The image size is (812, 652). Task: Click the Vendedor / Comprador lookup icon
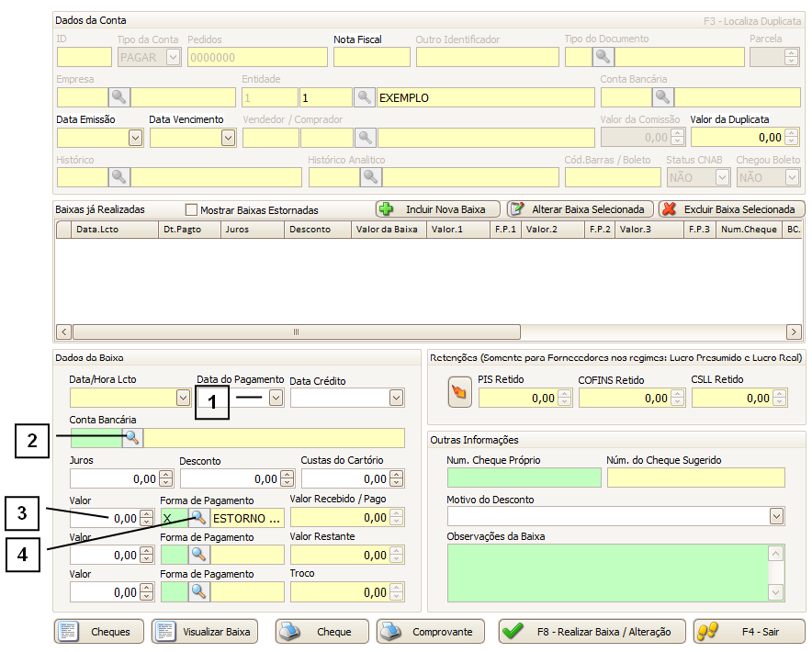point(366,138)
